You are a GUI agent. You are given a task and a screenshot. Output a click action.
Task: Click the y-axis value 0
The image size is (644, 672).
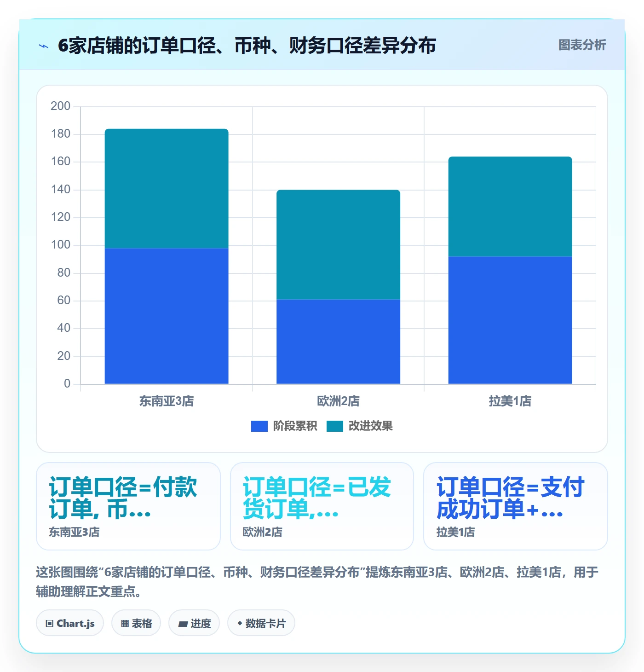point(67,383)
